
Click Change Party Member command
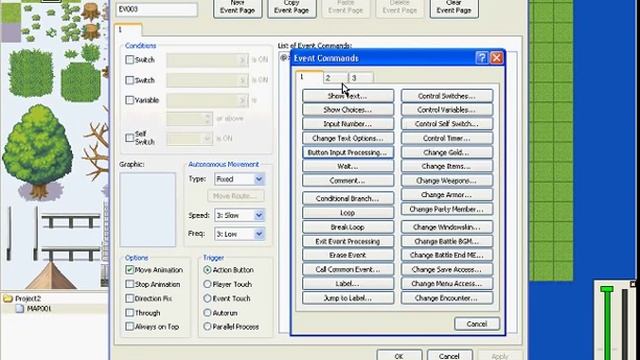[x=447, y=209]
